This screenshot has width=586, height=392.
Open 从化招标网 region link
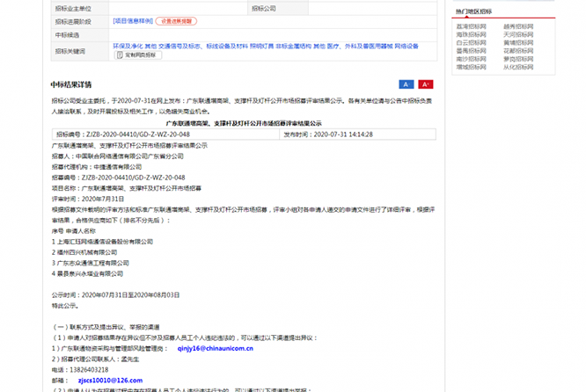pyautogui.click(x=518, y=67)
